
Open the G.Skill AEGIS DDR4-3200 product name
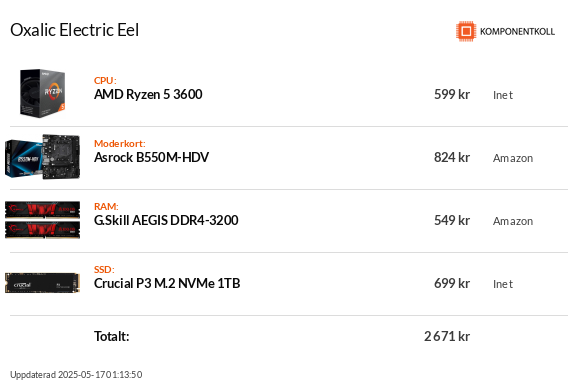166,220
